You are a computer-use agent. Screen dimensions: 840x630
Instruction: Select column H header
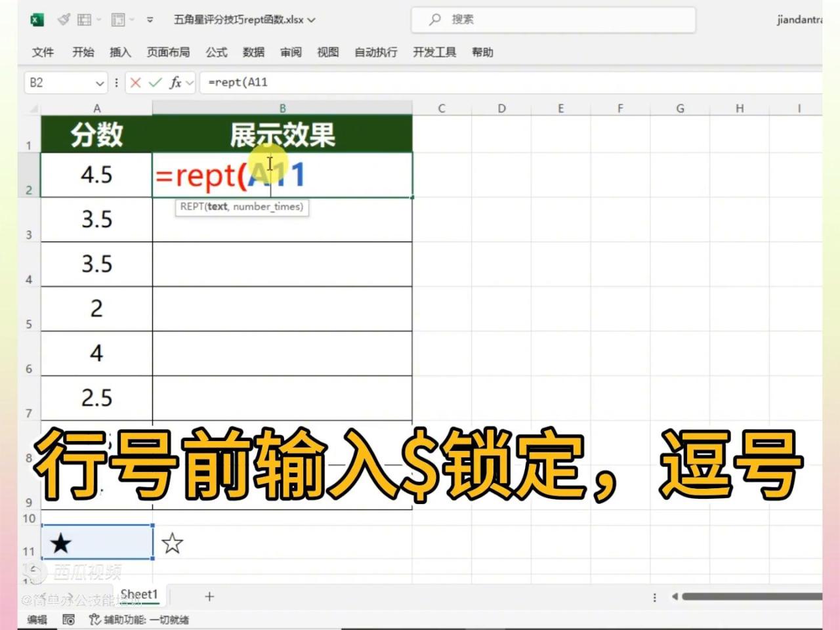[x=740, y=108]
